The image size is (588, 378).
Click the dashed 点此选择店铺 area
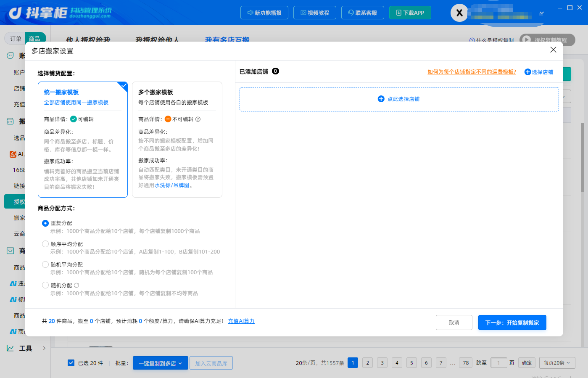coord(399,99)
